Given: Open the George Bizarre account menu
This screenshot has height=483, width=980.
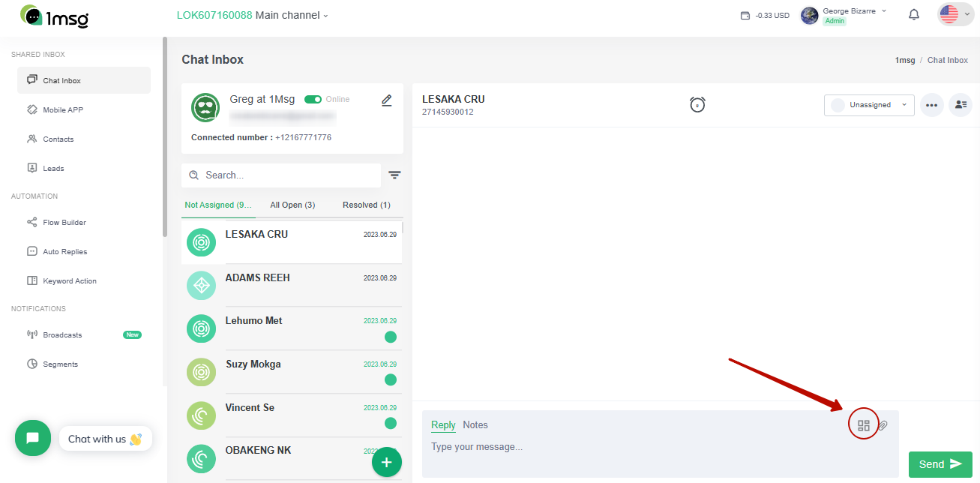Looking at the screenshot, I should point(855,11).
